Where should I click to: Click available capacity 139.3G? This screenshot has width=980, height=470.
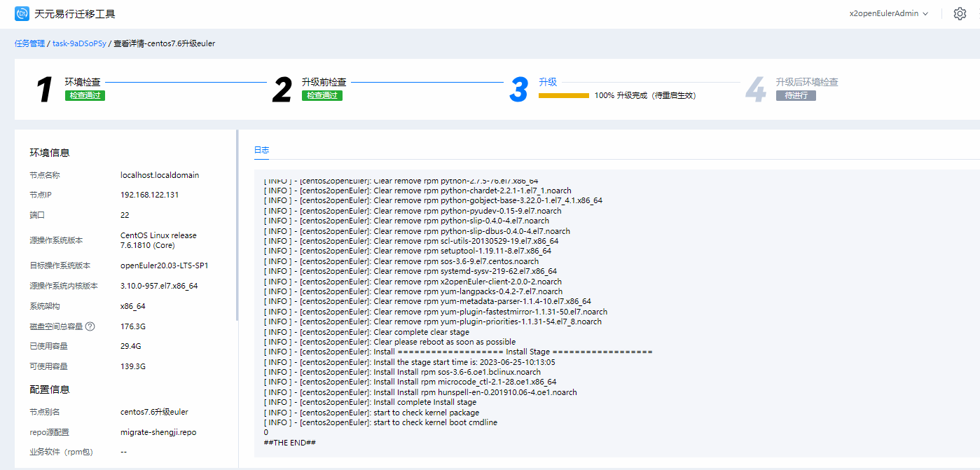(133, 367)
